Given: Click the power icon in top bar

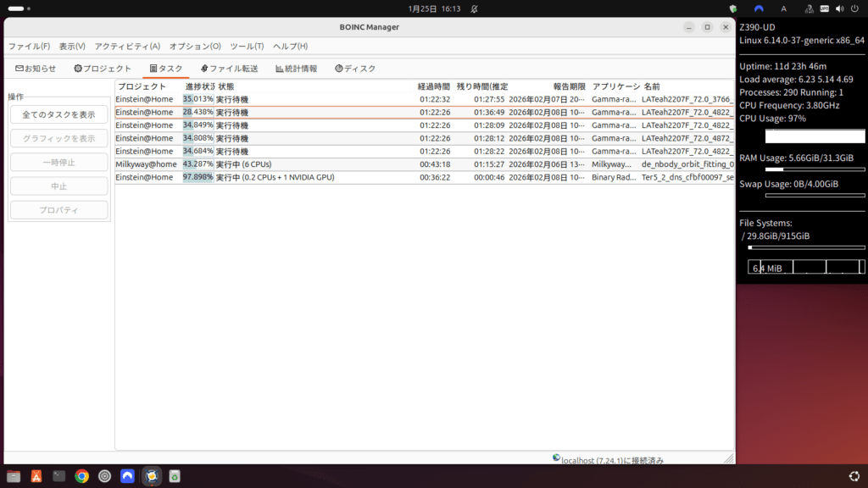Looking at the screenshot, I should [x=855, y=8].
